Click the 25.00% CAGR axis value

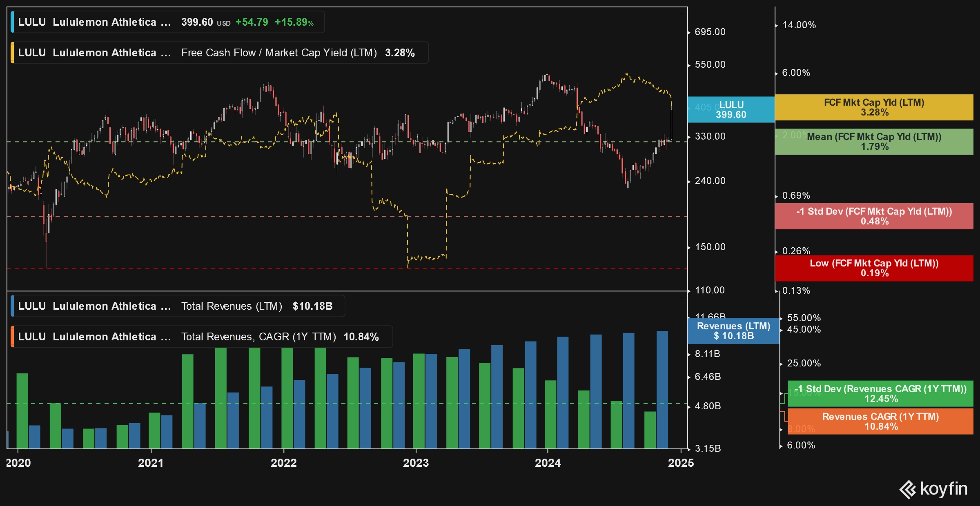[804, 363]
